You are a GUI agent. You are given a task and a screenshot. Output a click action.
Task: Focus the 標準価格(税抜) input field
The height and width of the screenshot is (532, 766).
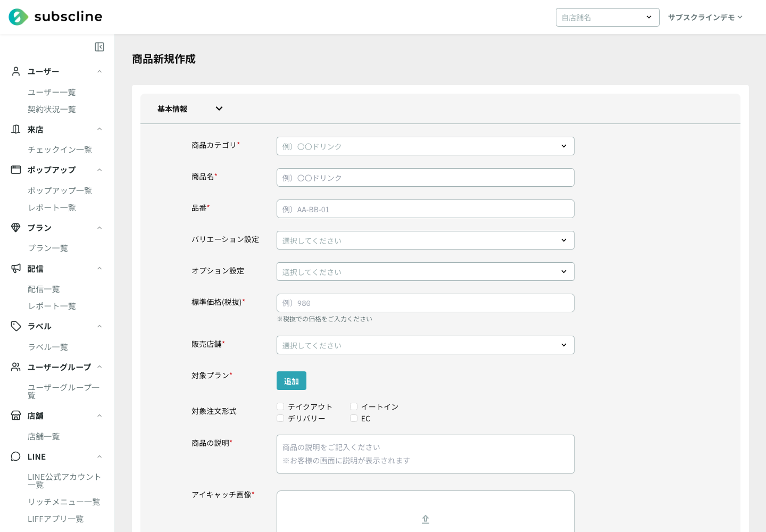click(426, 303)
